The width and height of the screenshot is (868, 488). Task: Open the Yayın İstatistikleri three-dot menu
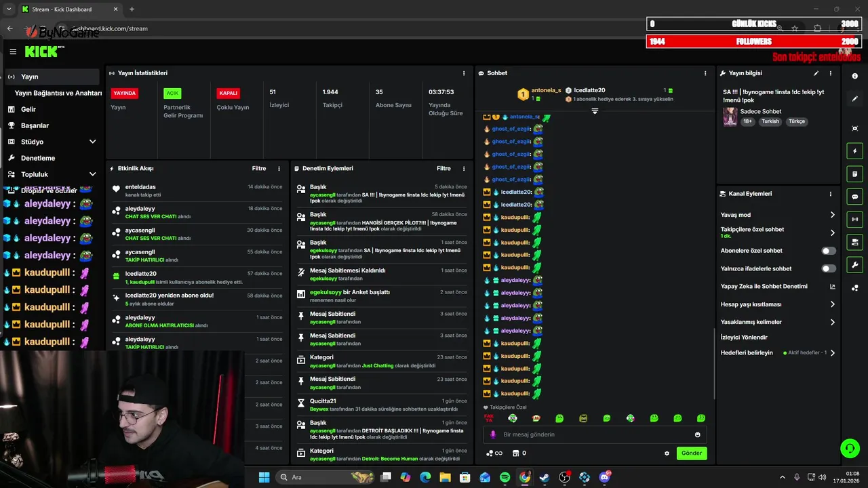pyautogui.click(x=464, y=73)
